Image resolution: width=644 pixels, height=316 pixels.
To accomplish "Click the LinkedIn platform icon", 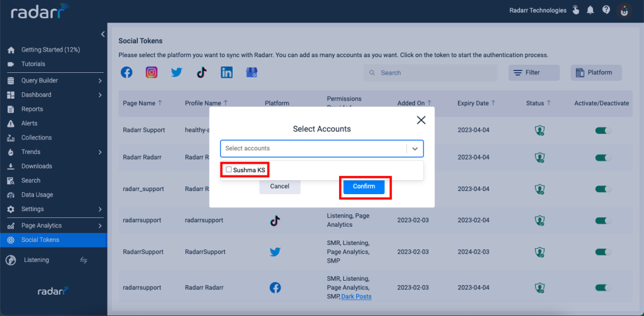I will pyautogui.click(x=226, y=73).
